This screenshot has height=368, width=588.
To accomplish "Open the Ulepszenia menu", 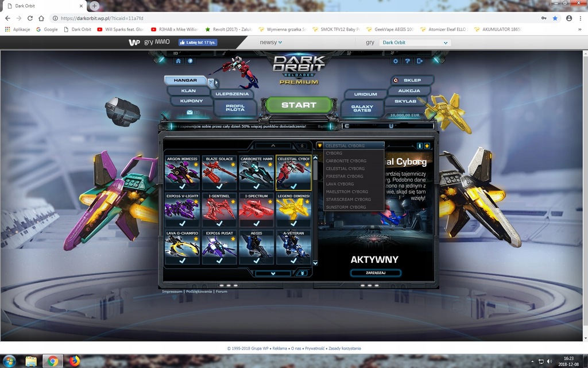I will (232, 94).
